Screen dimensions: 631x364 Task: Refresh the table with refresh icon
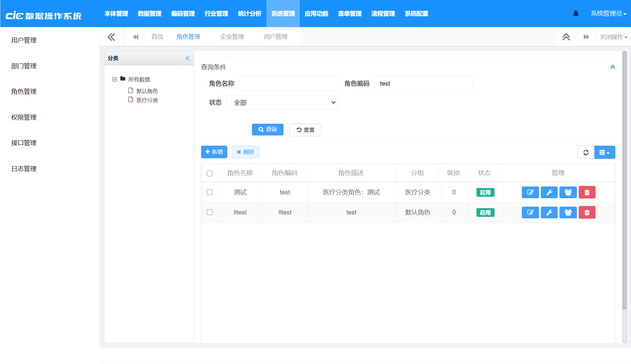586,152
